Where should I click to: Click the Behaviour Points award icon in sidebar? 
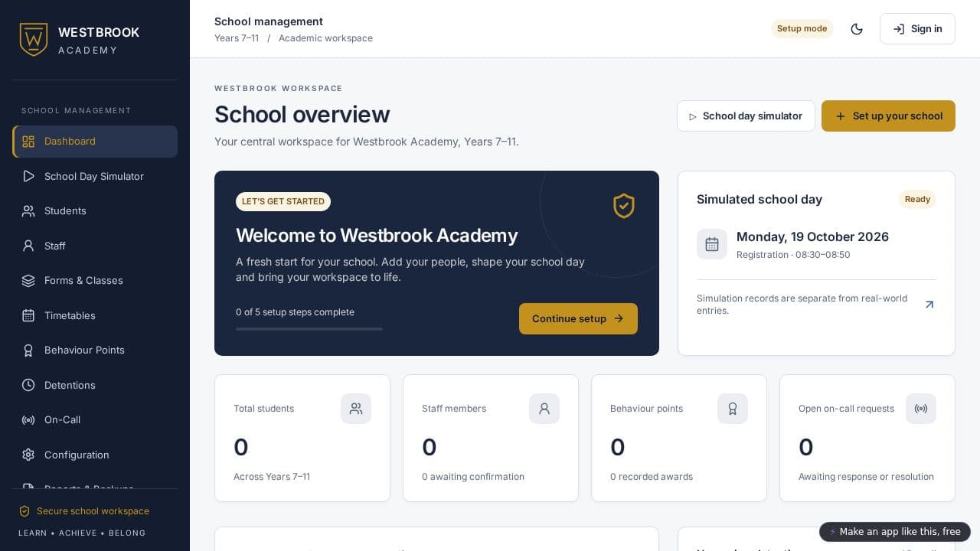(x=28, y=350)
